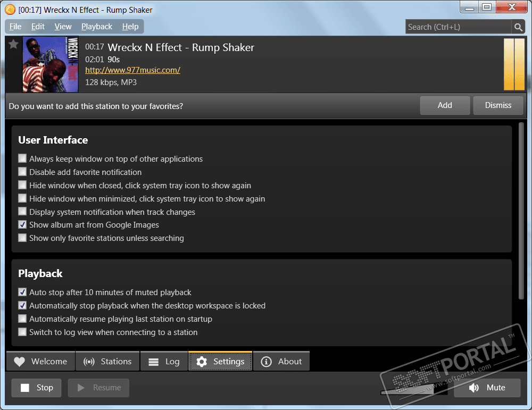Screen dimensions: 532x410
Task: Click the 128 kbps, MP3 stream info
Action: pyautogui.click(x=111, y=82)
